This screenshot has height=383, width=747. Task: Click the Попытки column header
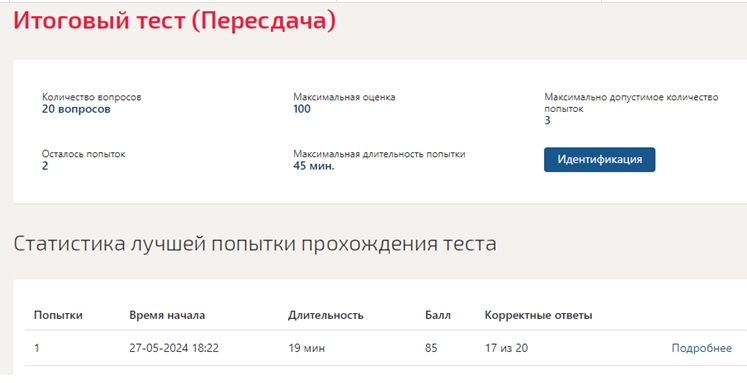click(x=58, y=315)
